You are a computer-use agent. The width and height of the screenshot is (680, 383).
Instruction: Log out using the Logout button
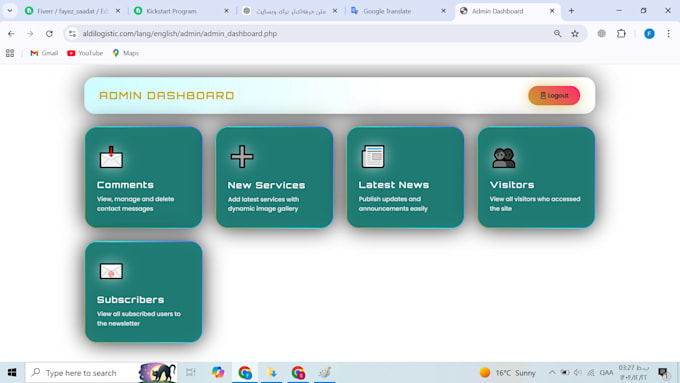[x=554, y=95]
